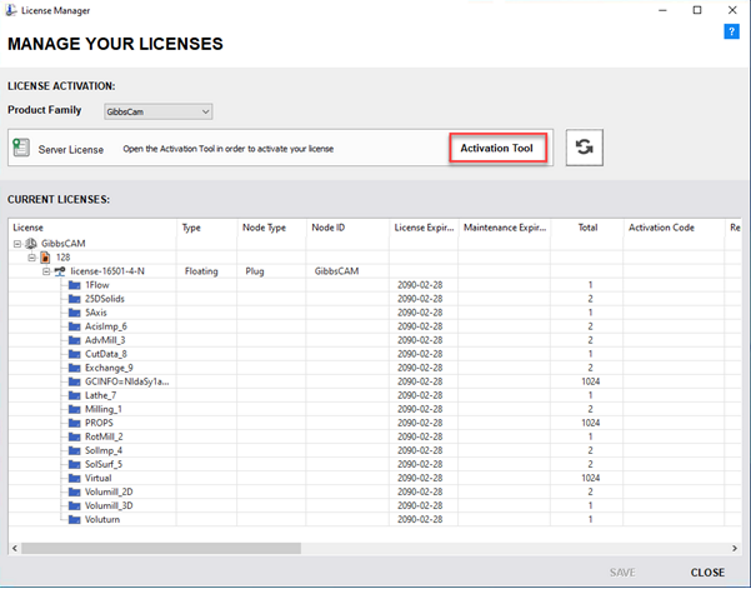Click the refresh licenses icon button
Screen dimensions: 751x589
click(584, 147)
